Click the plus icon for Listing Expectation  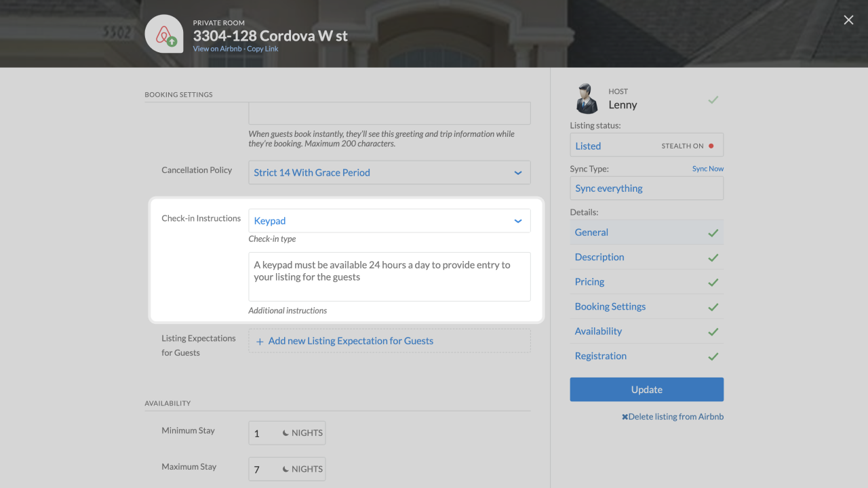click(x=260, y=342)
